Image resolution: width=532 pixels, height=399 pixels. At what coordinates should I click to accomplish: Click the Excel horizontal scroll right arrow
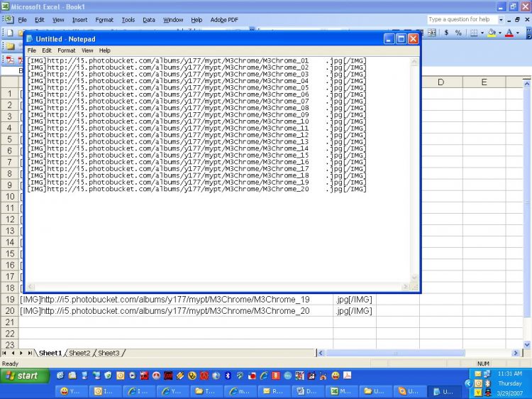(516, 353)
